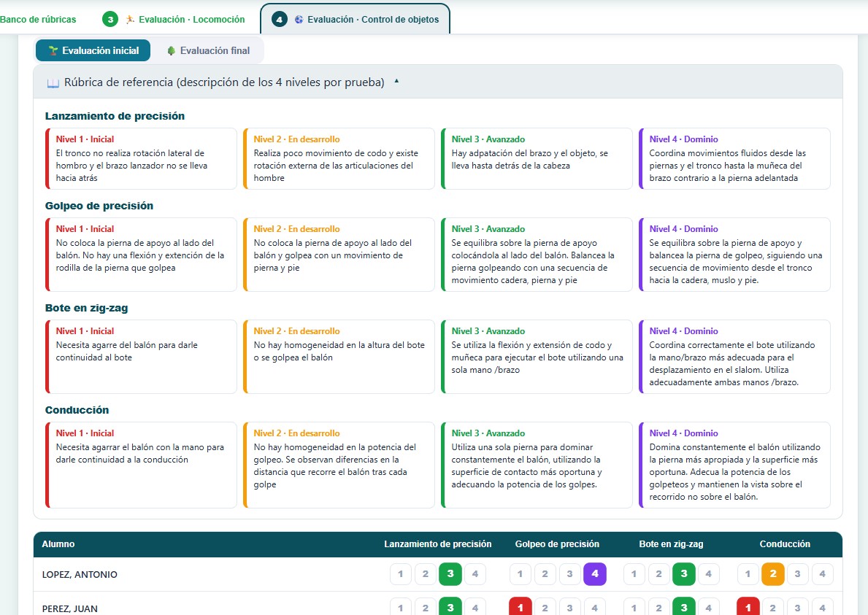Click Nivel 3 · Avanzado card under Golpeo
This screenshot has width=868, height=615.
537,255
